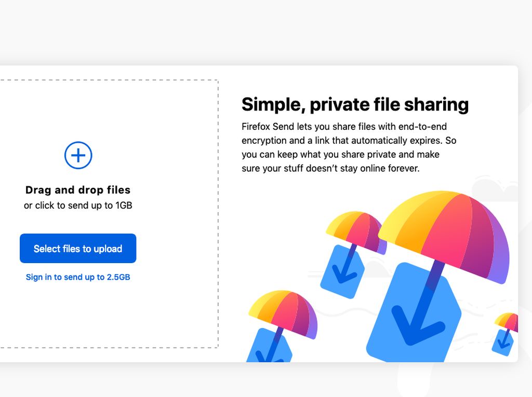The image size is (532, 397).
Task: Open the Sign in to send up to 2.5GB link
Action: [x=78, y=277]
